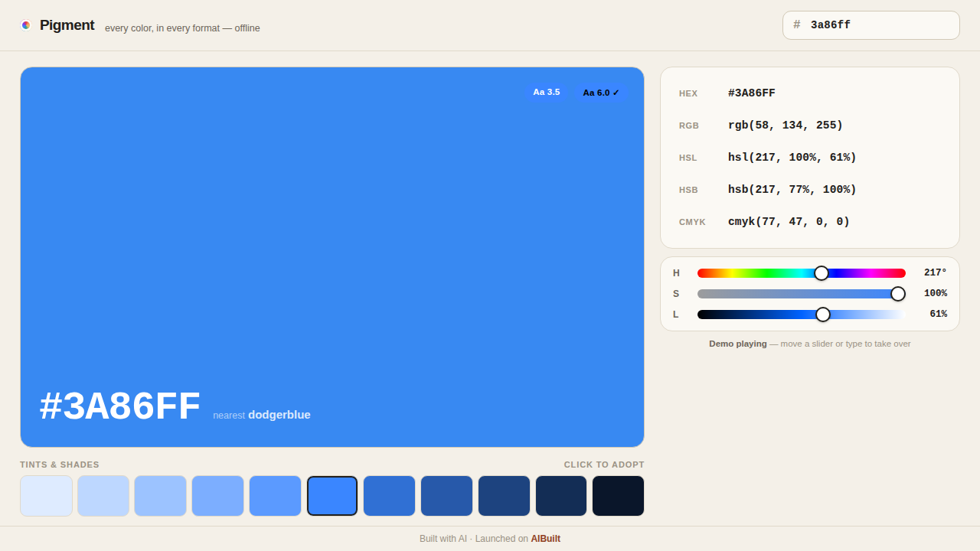Click the Pigment app title
The image size is (980, 551).
point(67,25)
